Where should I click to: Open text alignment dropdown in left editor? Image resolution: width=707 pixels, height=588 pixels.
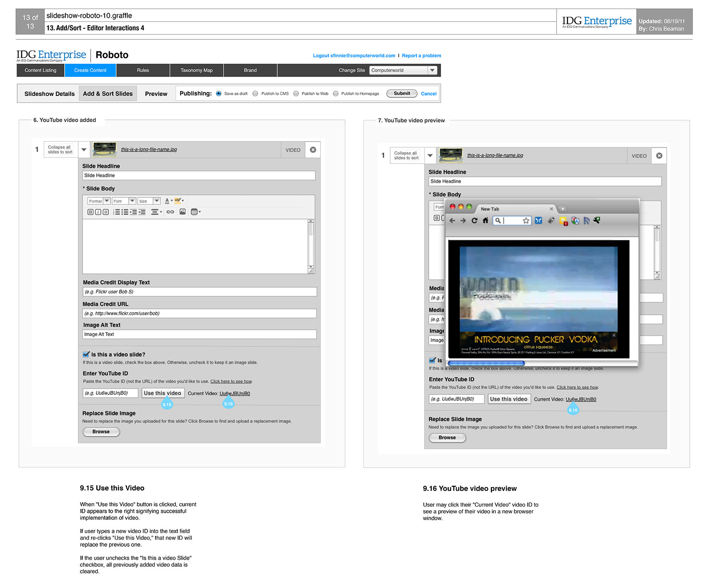156,212
